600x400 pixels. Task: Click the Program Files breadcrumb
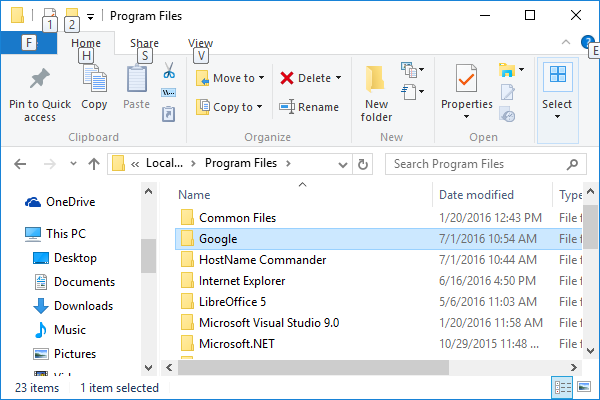point(241,163)
